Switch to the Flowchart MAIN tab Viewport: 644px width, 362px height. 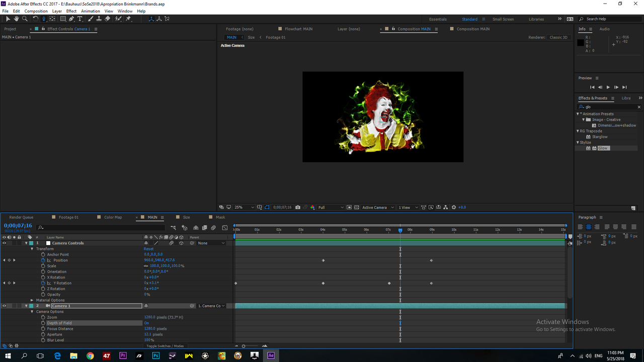coord(298,29)
